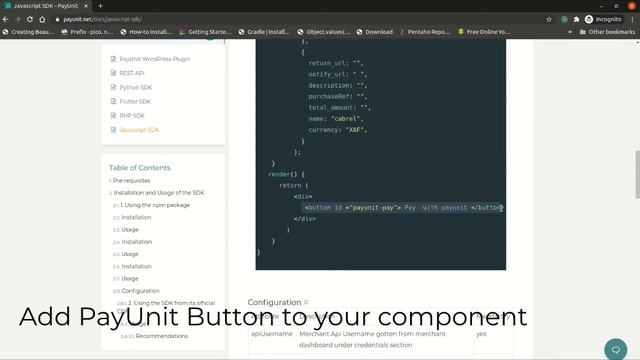Open the Free Online Yo... bookmark
The height and width of the screenshot is (360, 640).
click(x=484, y=32)
